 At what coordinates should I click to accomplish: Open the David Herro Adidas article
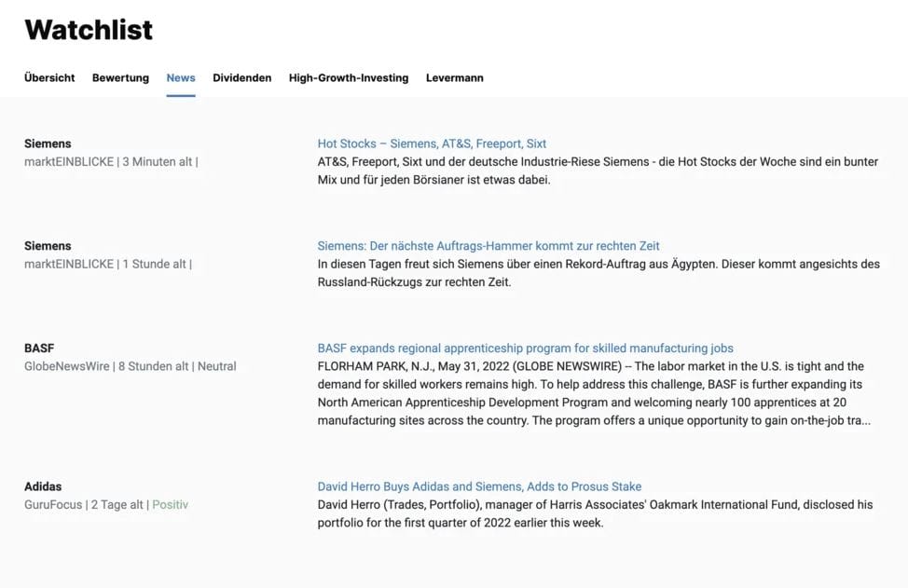coord(479,486)
